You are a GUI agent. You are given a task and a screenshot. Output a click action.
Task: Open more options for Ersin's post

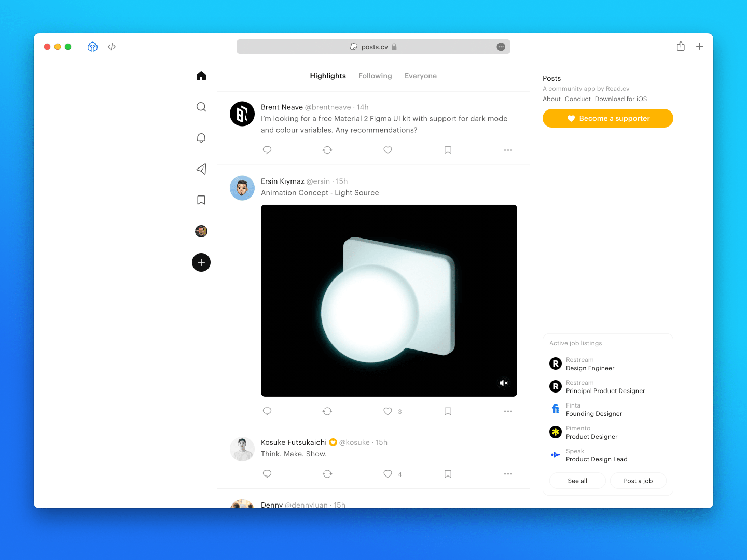[x=508, y=411]
